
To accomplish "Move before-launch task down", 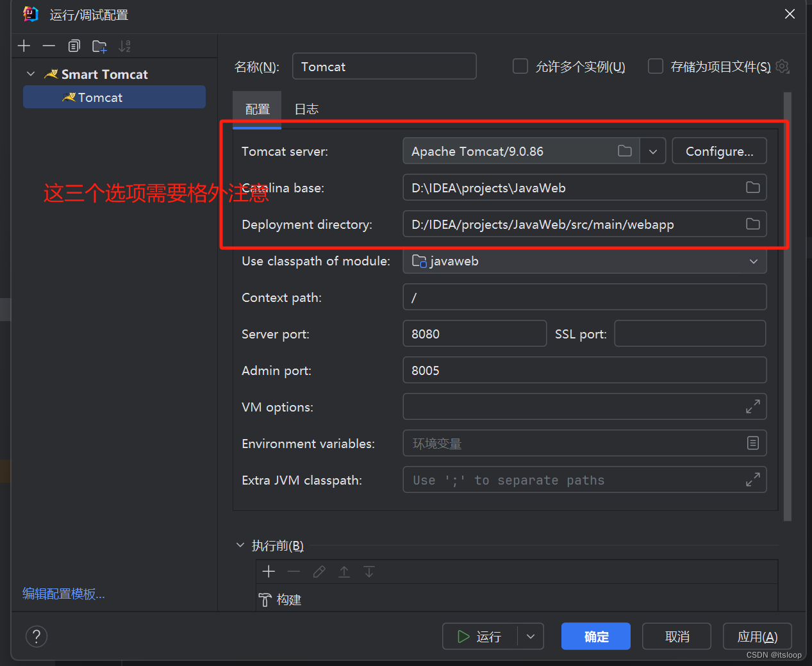I will 369,571.
